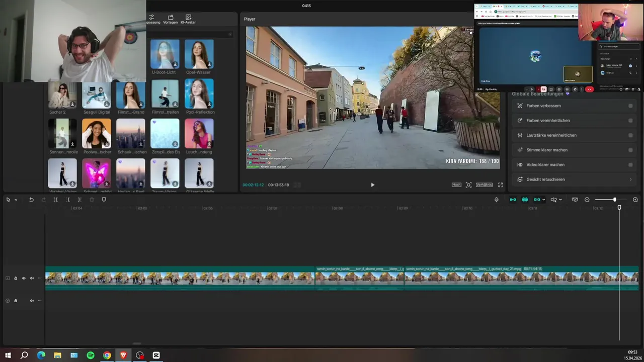Select the split clip tool

(55, 200)
